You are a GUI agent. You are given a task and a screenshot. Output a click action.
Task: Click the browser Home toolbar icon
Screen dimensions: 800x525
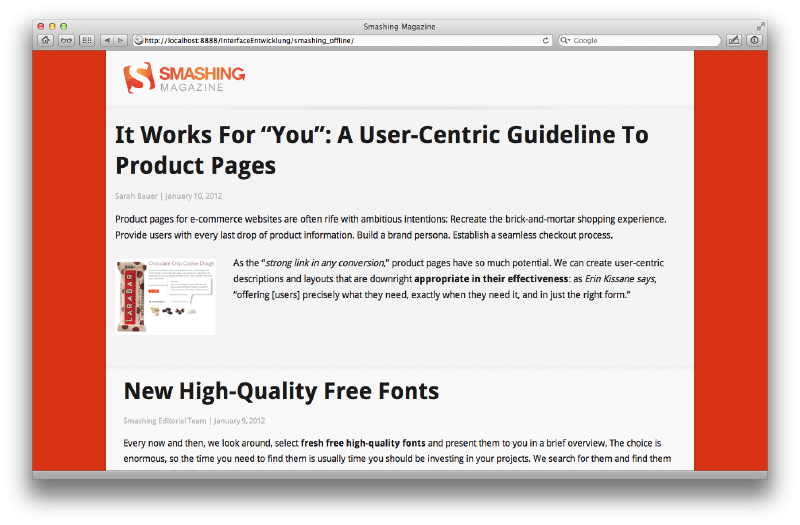[x=46, y=40]
